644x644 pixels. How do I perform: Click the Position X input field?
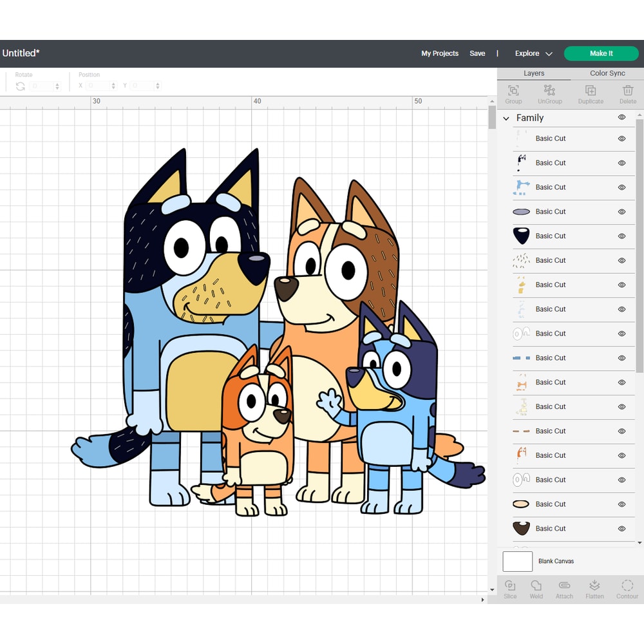click(97, 85)
